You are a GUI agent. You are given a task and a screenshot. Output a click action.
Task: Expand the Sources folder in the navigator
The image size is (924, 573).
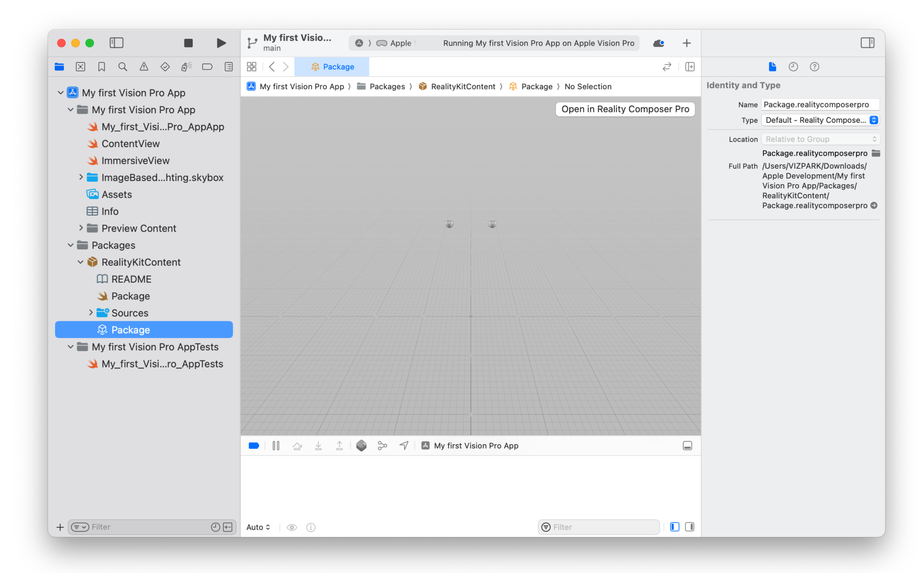(92, 312)
